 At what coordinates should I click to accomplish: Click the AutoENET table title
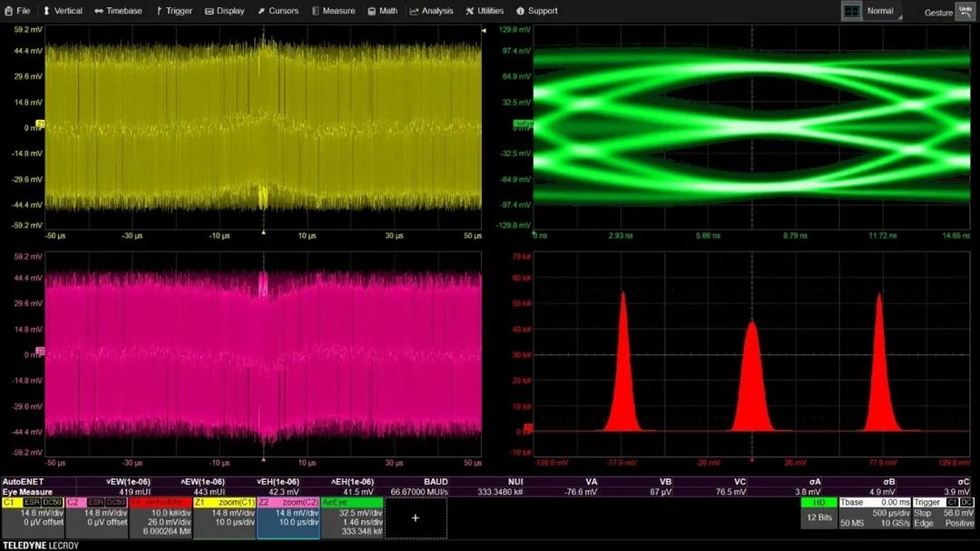23,482
